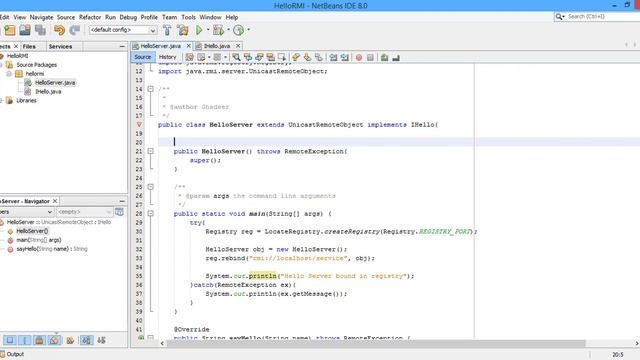Open the default config dropdown
640x360 pixels.
point(152,30)
